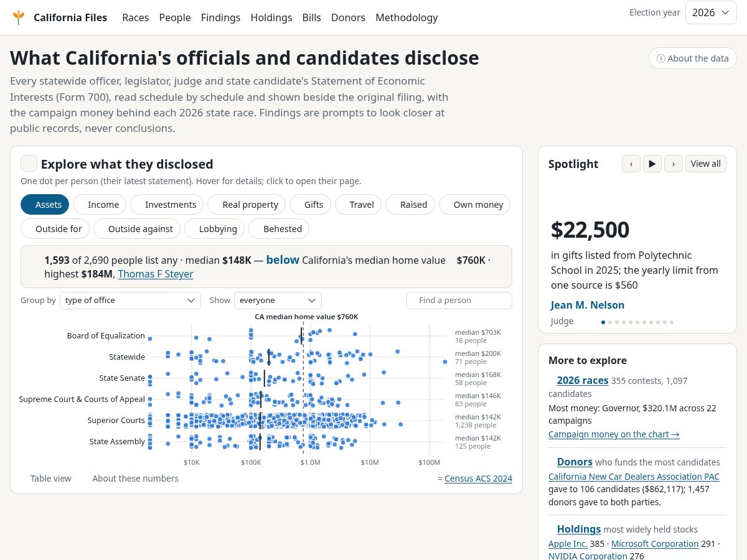Open the Census ACS 2024 source link
Image resolution: width=747 pixels, height=560 pixels.
click(x=478, y=478)
